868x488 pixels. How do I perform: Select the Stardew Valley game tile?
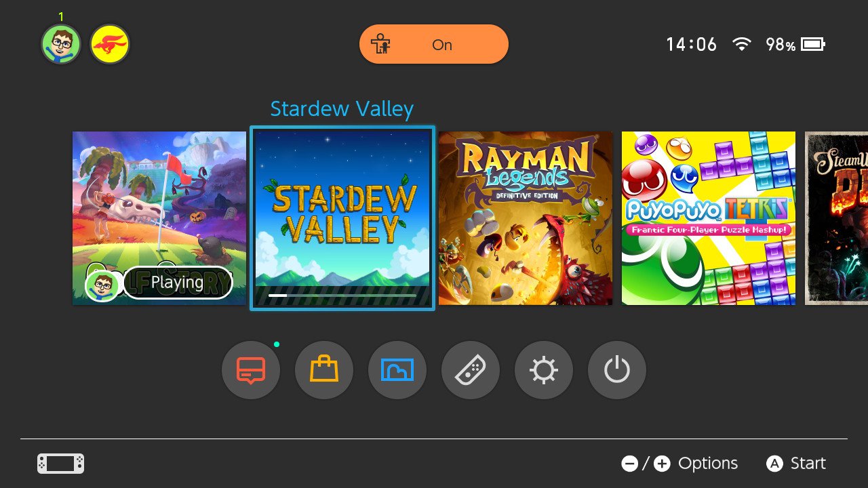342,218
